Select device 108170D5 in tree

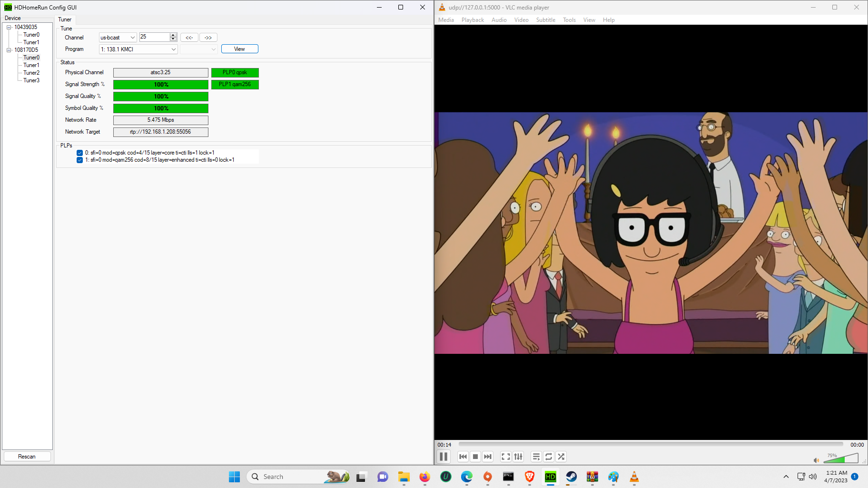26,50
